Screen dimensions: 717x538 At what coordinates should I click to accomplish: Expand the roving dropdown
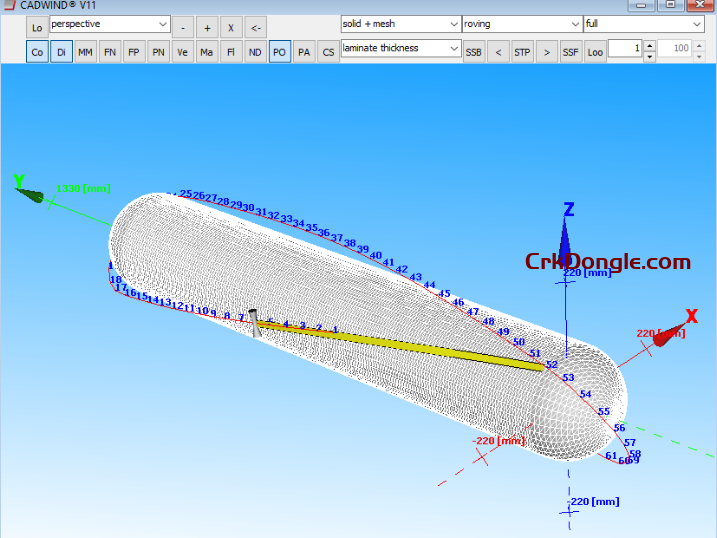520,24
